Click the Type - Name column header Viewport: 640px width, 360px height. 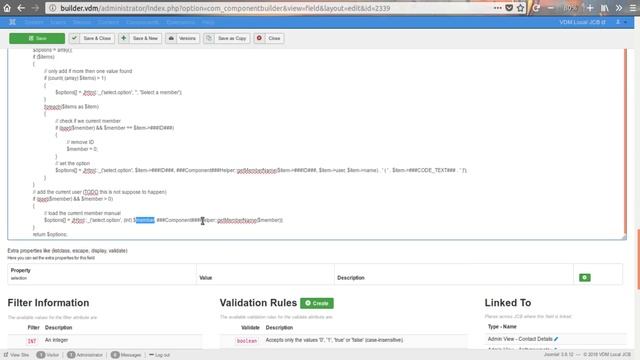pyautogui.click(x=502, y=327)
